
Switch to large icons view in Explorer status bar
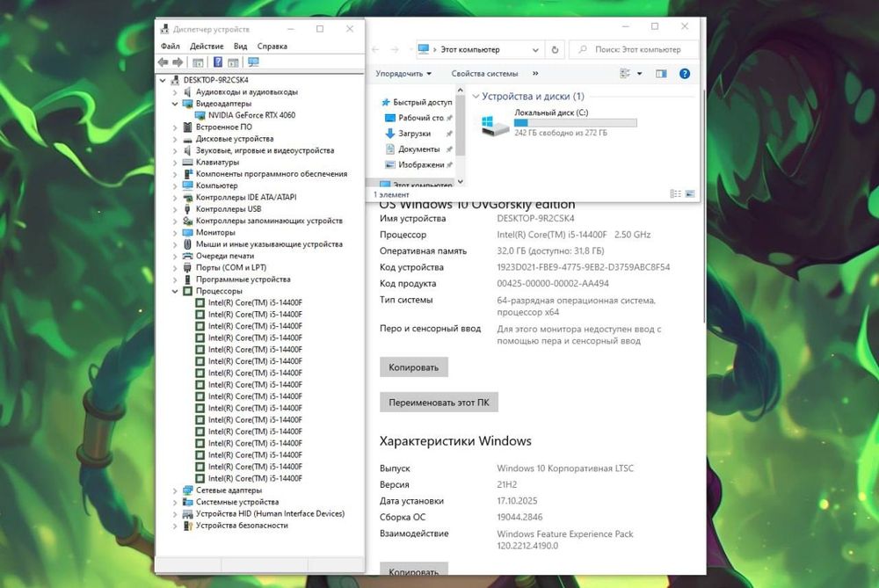click(x=690, y=193)
